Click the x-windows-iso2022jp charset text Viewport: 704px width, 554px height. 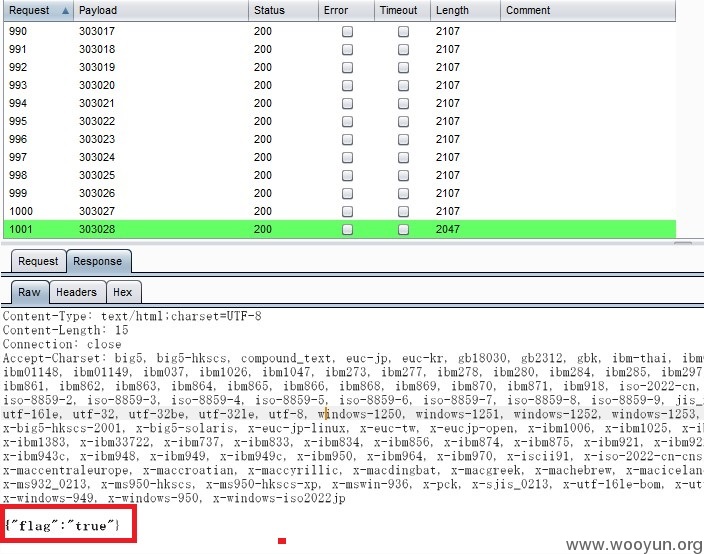pyautogui.click(x=279, y=498)
